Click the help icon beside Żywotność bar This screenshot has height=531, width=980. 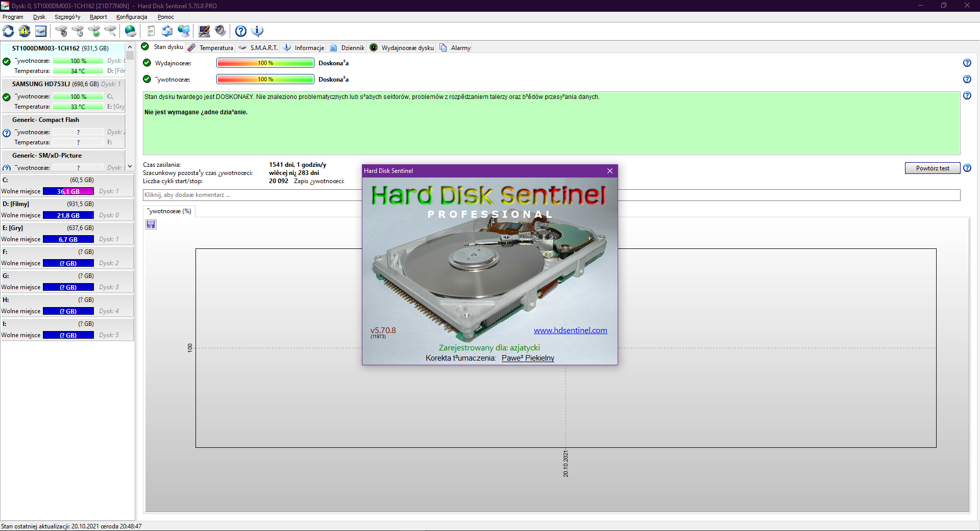pos(967,79)
